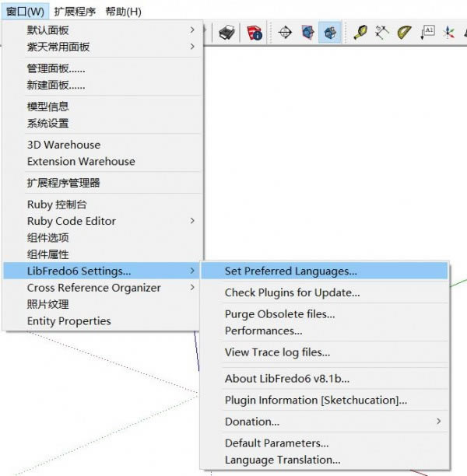Expand the Donation submenu arrow
This screenshot has width=467, height=476.
[x=438, y=421]
